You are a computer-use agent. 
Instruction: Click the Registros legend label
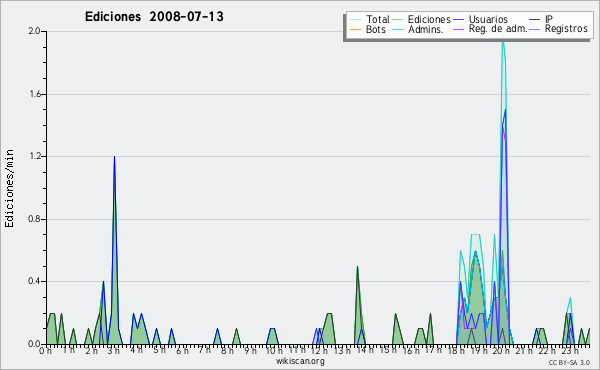tap(566, 29)
